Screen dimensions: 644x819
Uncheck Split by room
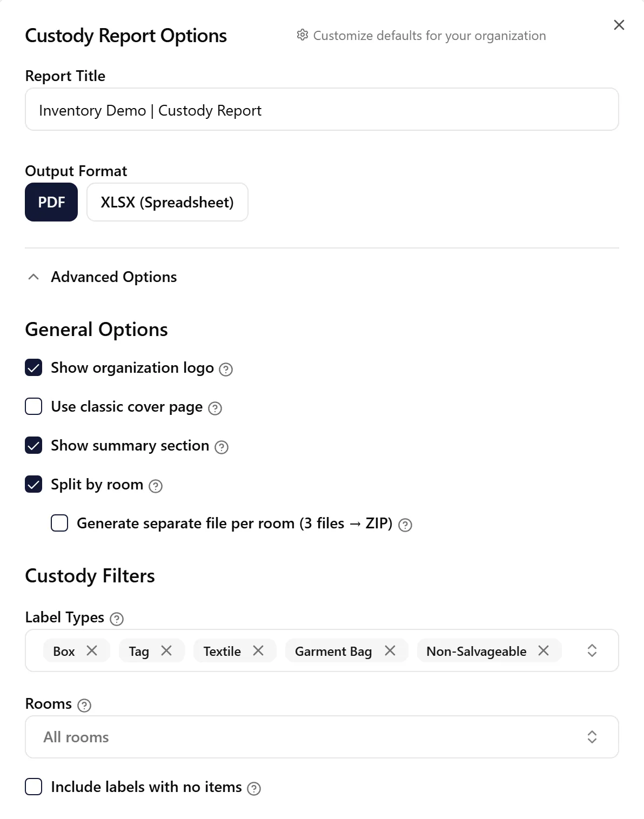point(33,485)
